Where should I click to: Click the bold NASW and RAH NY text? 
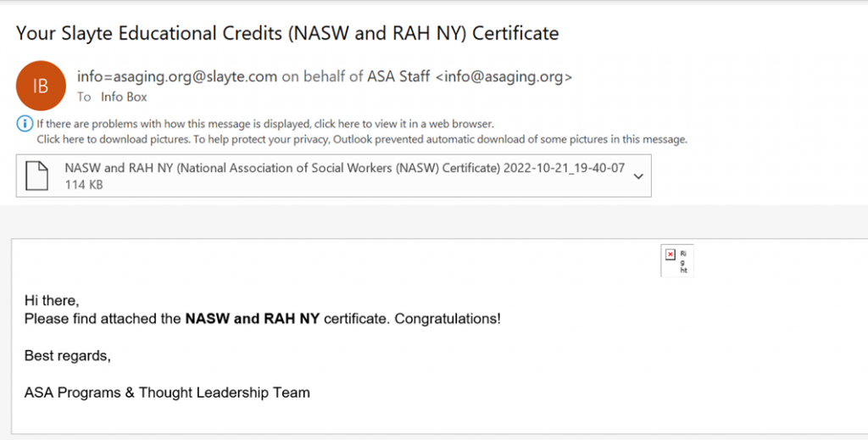(x=253, y=319)
